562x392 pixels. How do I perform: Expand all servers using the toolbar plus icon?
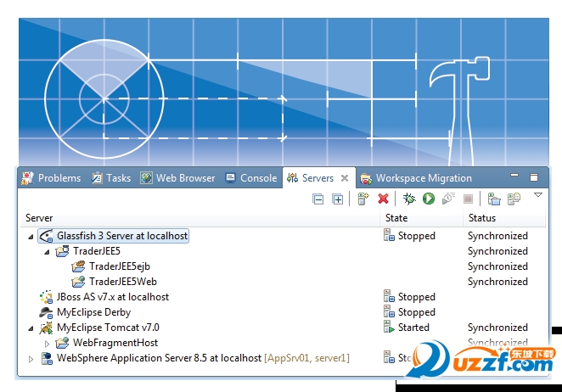pyautogui.click(x=338, y=199)
